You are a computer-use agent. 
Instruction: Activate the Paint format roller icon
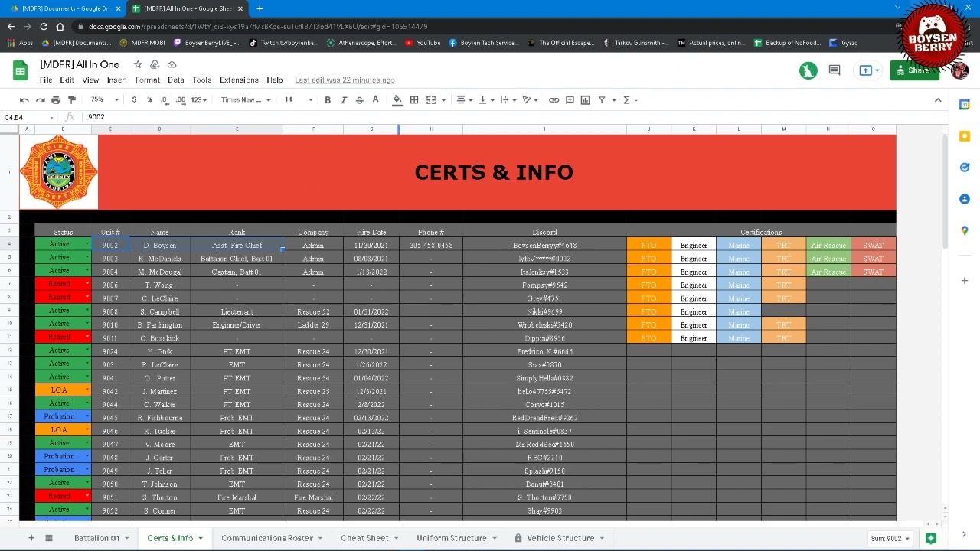pyautogui.click(x=72, y=100)
